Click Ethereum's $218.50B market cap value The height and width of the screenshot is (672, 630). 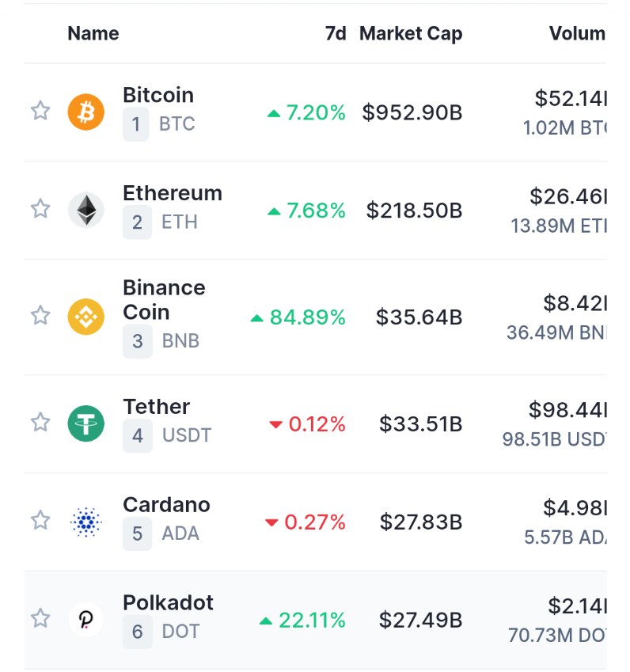[414, 211]
